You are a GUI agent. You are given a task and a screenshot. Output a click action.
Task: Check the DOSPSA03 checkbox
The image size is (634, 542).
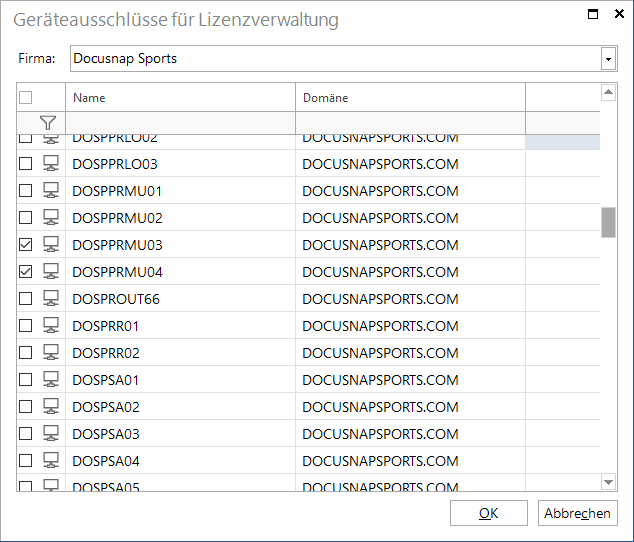[x=25, y=433]
